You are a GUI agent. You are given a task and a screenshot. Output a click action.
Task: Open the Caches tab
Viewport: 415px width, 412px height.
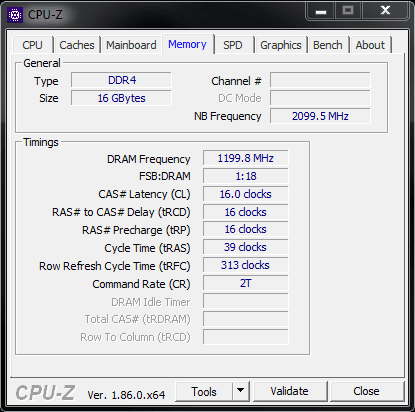pyautogui.click(x=77, y=45)
